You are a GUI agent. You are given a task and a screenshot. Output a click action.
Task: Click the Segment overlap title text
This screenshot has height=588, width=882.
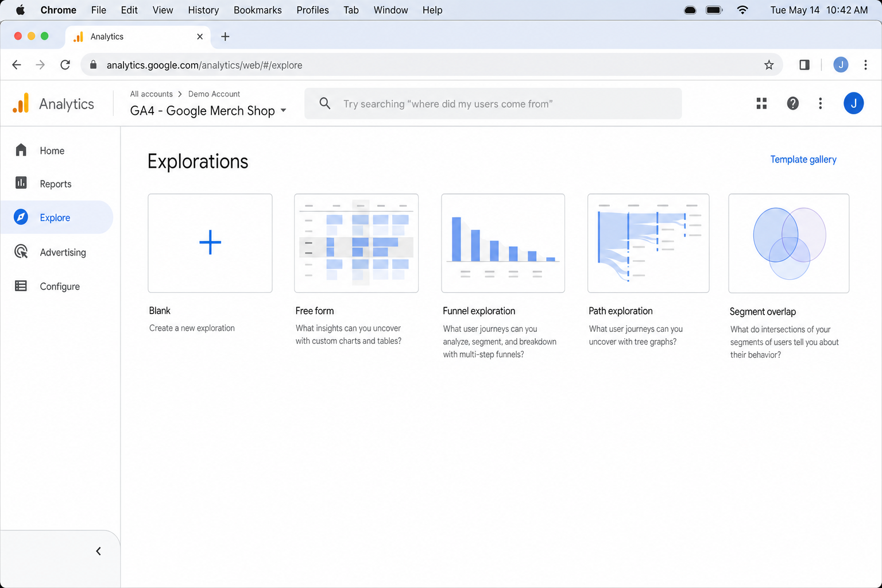tap(763, 312)
